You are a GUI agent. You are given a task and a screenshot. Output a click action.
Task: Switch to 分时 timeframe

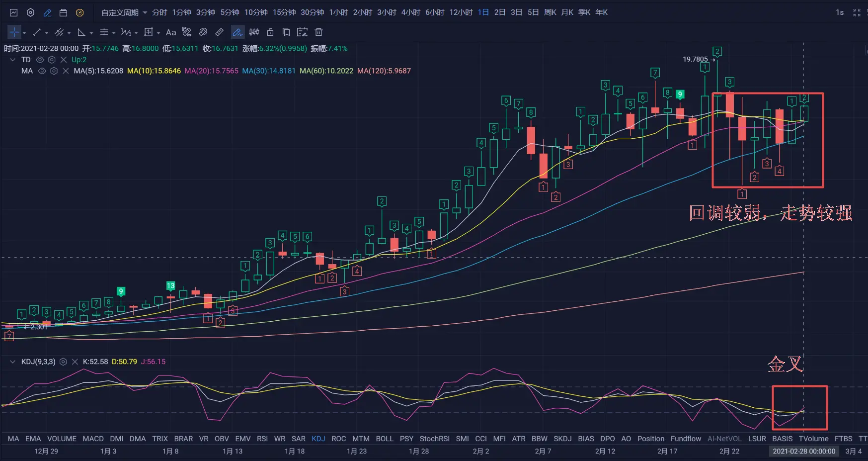159,12
